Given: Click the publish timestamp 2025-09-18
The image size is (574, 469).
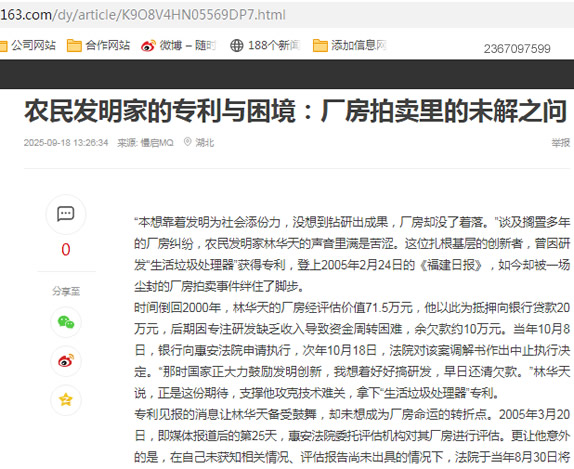Looking at the screenshot, I should tap(66, 142).
